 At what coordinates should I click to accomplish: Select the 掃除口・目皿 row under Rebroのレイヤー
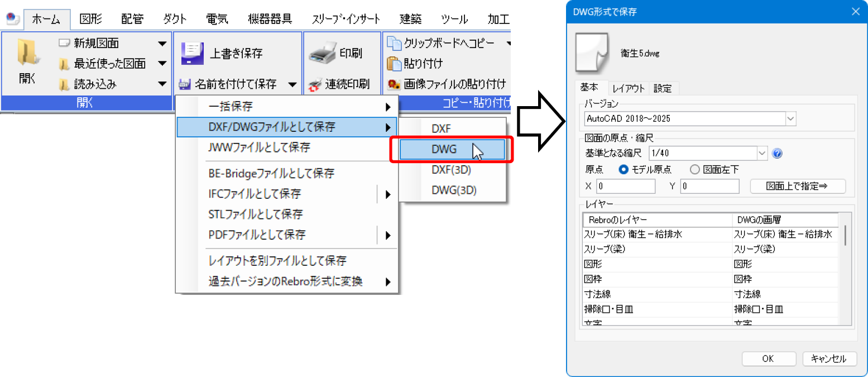(657, 309)
